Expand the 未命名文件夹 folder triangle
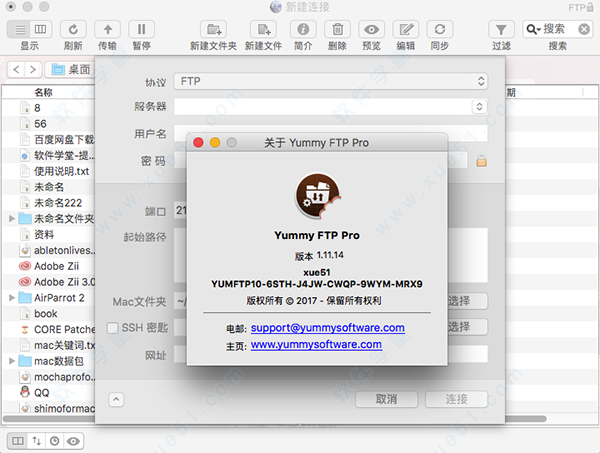 (x=12, y=218)
